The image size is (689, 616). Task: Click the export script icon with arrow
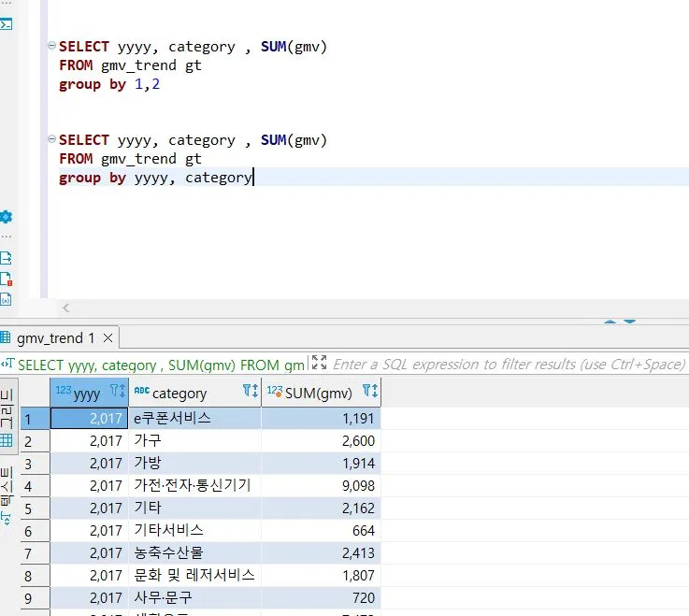coord(6,257)
